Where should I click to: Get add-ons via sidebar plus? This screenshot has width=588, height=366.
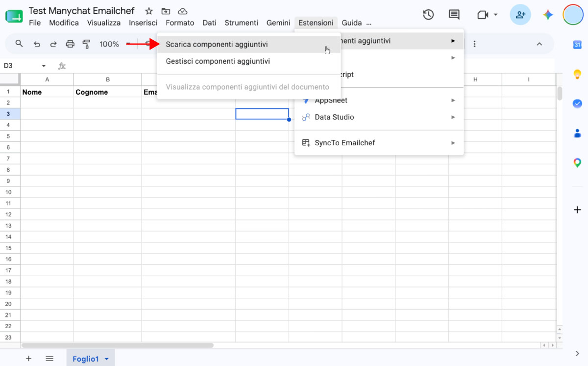click(577, 209)
